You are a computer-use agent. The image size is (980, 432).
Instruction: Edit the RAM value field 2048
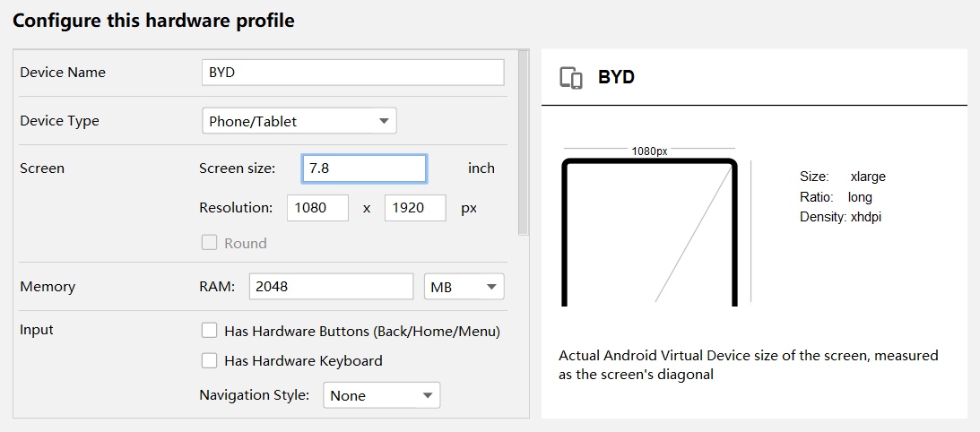(331, 287)
